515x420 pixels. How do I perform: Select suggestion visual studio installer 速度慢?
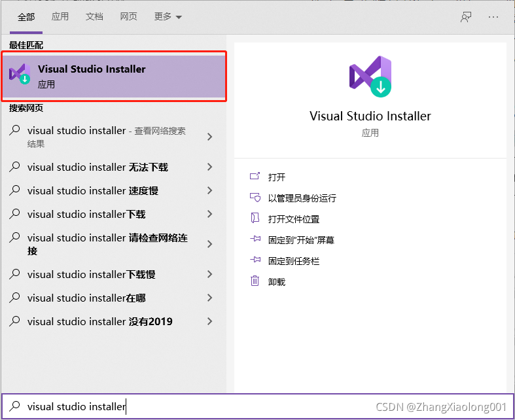click(93, 191)
